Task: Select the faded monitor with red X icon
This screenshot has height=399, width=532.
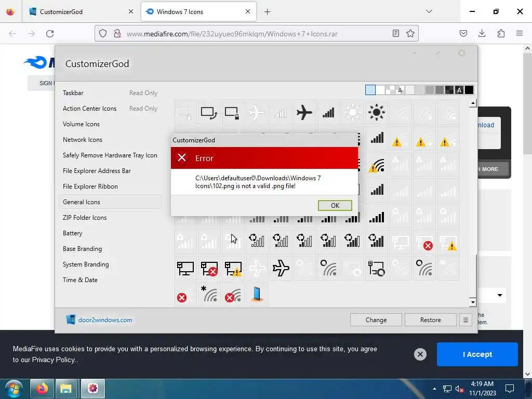Action: (x=424, y=243)
